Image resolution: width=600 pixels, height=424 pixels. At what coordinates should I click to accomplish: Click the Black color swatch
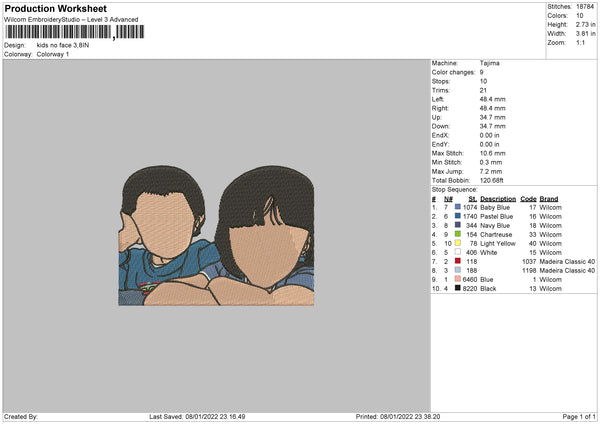click(458, 288)
